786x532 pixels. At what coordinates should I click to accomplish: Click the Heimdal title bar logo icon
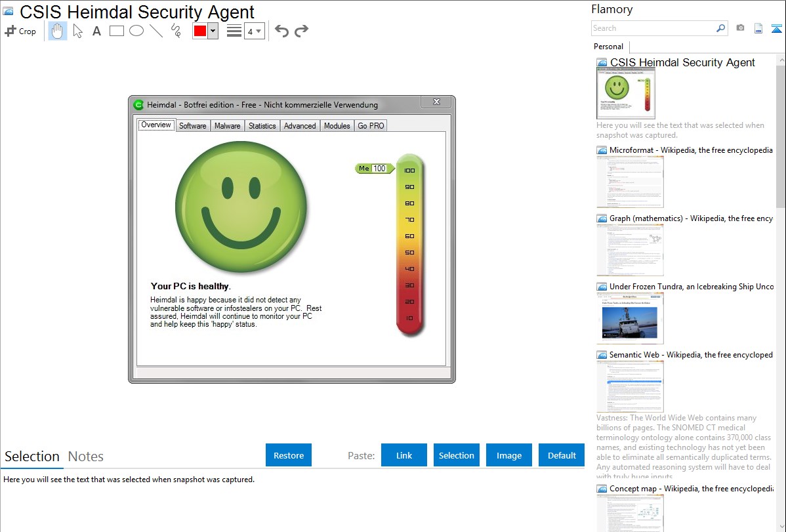tap(138, 105)
